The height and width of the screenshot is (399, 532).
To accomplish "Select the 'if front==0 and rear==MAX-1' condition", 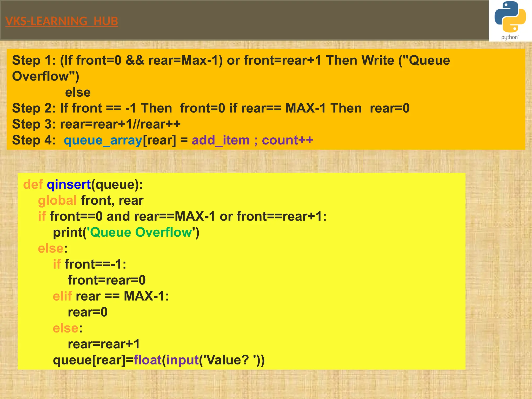I will (x=182, y=216).
